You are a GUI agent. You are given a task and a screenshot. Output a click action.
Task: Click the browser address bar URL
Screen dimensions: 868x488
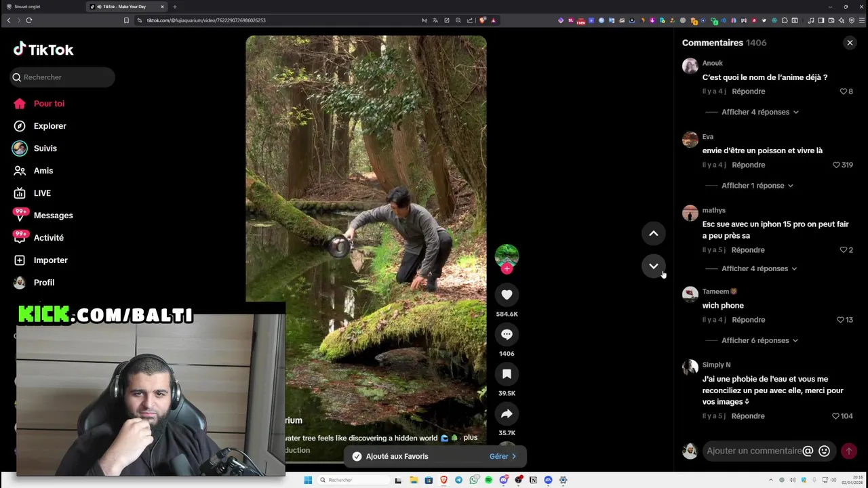pos(206,20)
